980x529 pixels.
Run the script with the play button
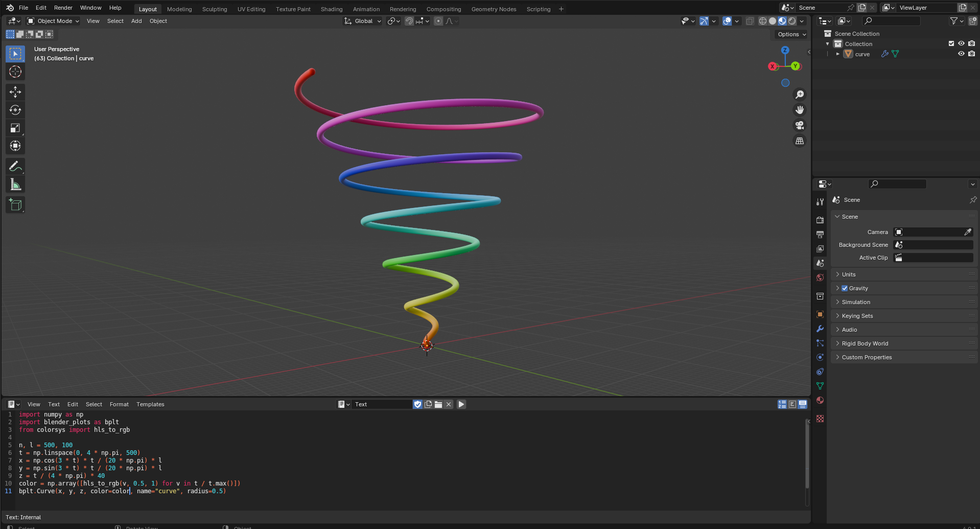coord(461,404)
